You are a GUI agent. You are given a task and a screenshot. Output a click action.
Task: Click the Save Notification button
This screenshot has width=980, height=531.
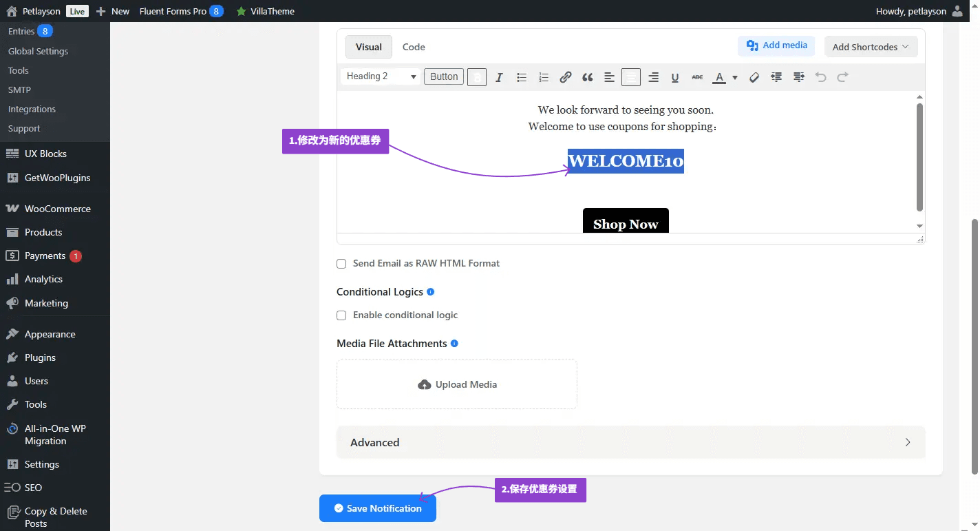(x=377, y=508)
